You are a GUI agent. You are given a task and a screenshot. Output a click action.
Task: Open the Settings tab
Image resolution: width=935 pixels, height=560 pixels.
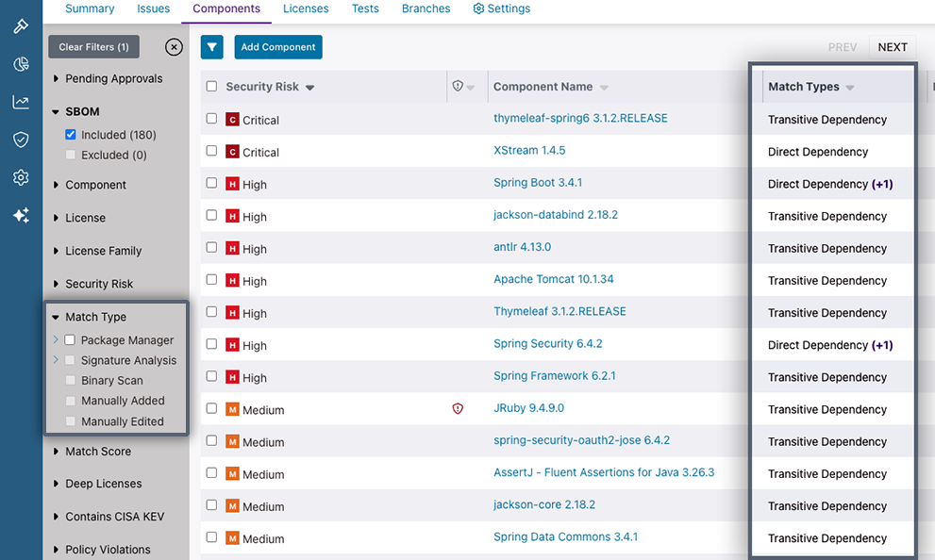pyautogui.click(x=502, y=8)
